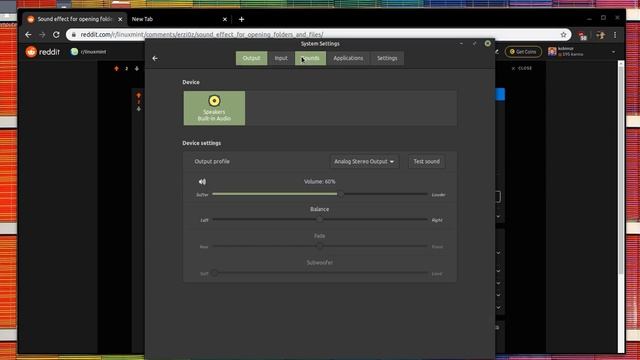Open a new Chrome tab with plus
The width and height of the screenshot is (640, 360).
(241, 19)
